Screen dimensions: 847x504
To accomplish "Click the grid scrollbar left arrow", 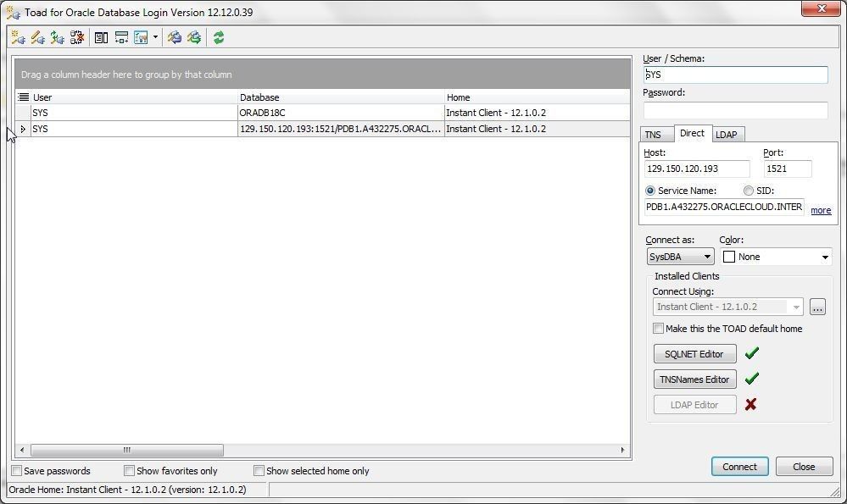I will click(x=21, y=450).
